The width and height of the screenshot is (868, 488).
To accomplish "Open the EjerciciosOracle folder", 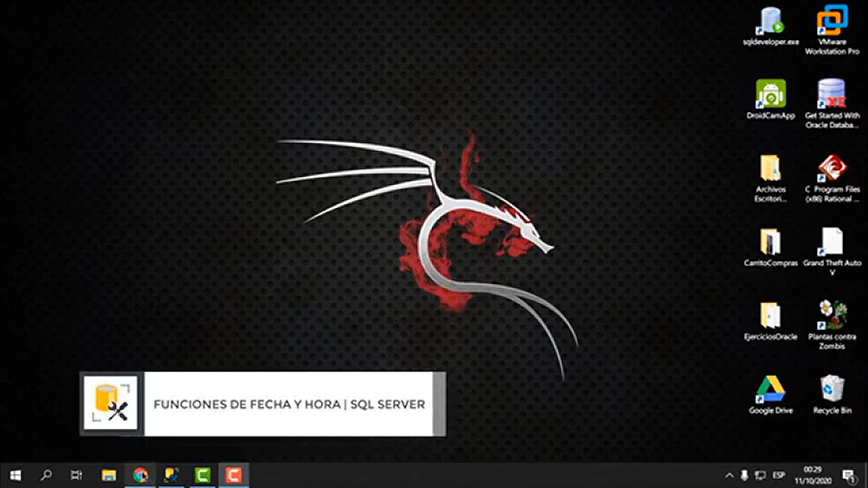I will [x=771, y=321].
